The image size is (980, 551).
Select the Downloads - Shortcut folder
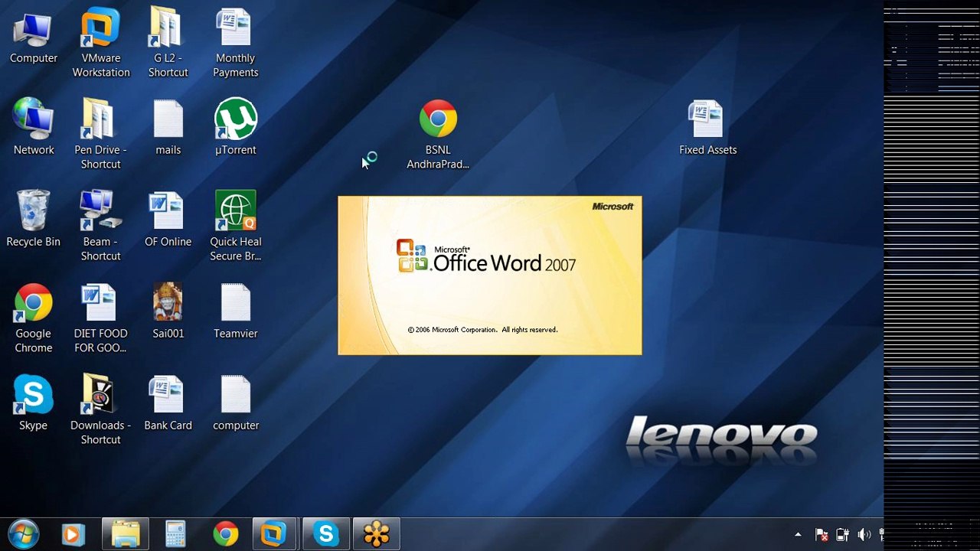point(101,410)
